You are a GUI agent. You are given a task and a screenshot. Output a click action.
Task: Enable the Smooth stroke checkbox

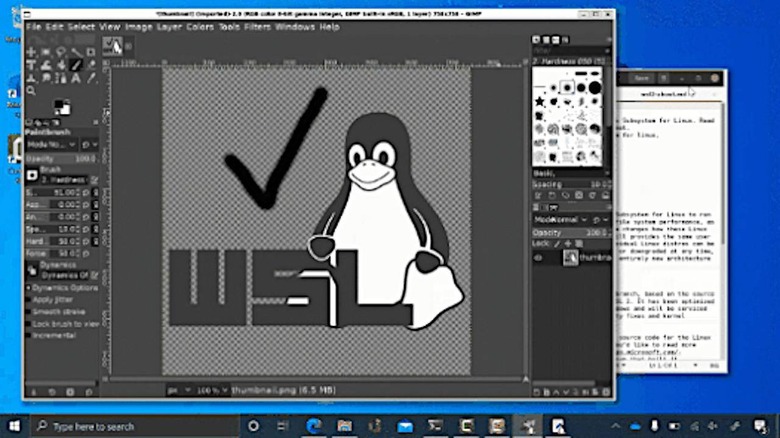click(28, 312)
